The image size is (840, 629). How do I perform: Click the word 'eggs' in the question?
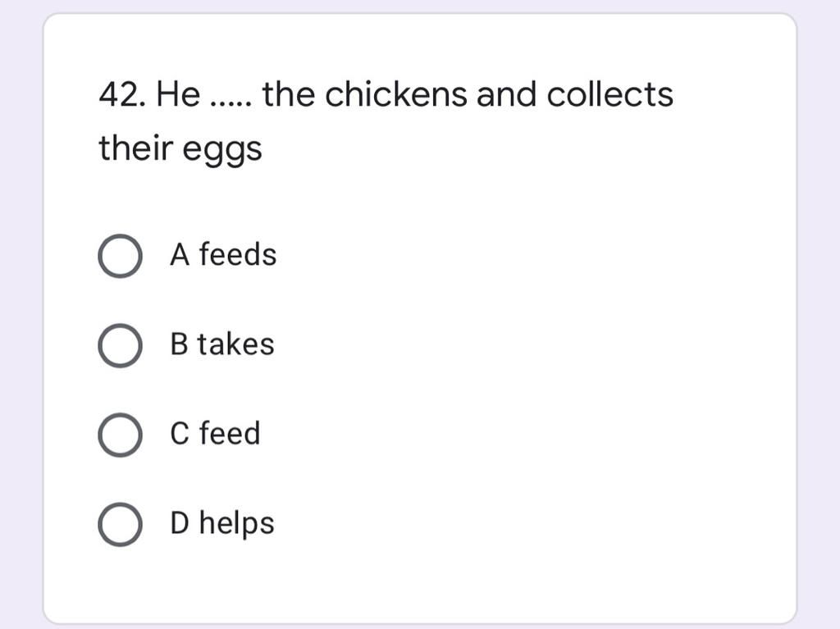pyautogui.click(x=222, y=150)
